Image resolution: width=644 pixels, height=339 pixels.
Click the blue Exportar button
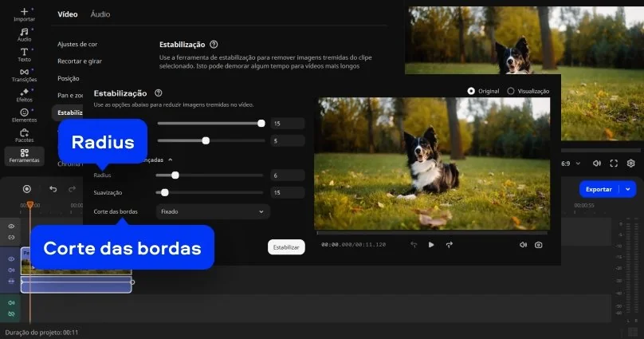(599, 189)
